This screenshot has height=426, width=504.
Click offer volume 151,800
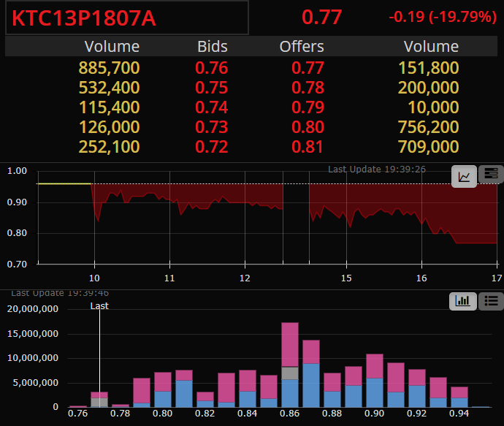point(429,68)
